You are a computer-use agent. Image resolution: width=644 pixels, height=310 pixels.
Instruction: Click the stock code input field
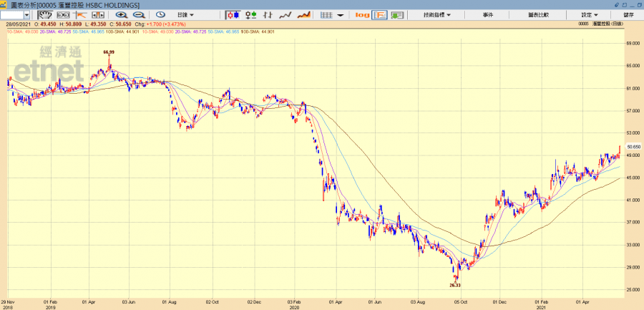tap(11, 14)
